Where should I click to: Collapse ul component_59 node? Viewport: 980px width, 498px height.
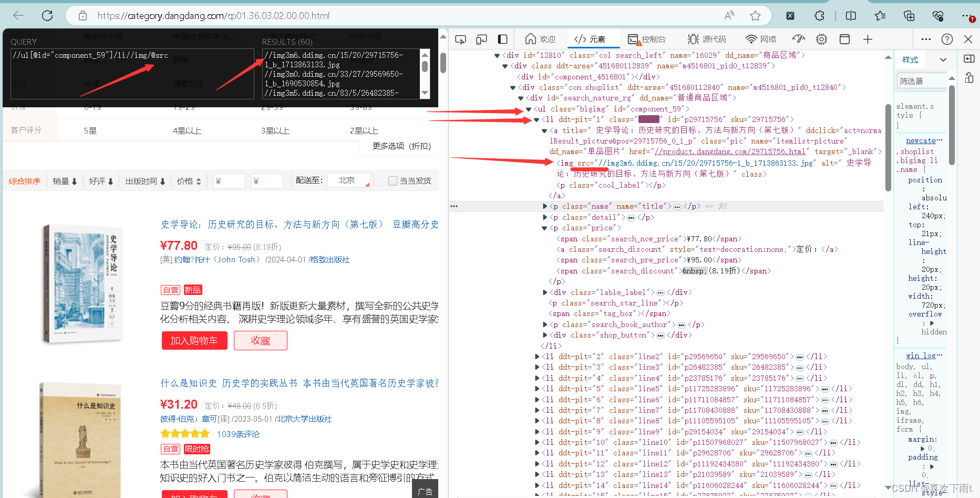point(528,109)
